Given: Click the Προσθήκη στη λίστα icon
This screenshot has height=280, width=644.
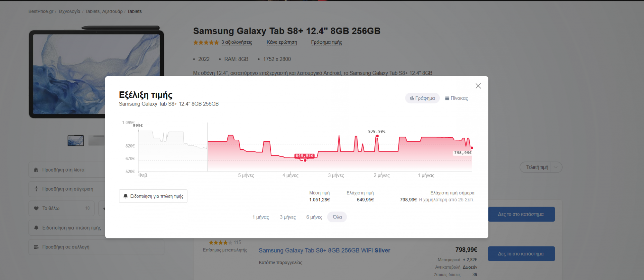Looking at the screenshot, I should 36,170.
